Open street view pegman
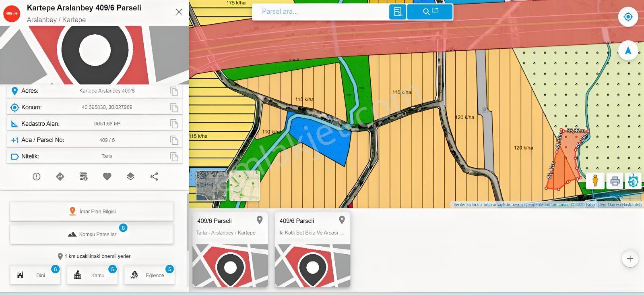Image resolution: width=644 pixels, height=295 pixels. [x=595, y=181]
